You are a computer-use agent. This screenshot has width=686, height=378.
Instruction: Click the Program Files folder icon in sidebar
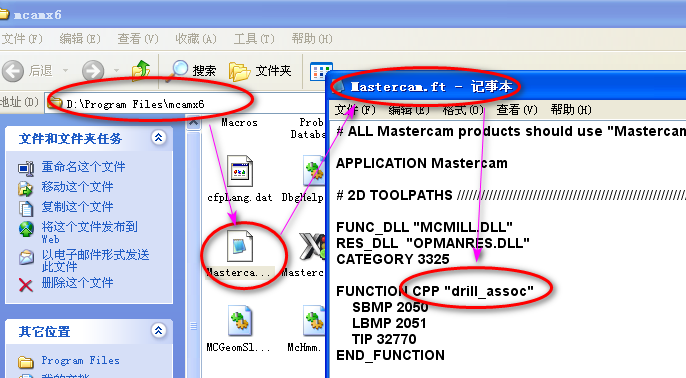click(x=26, y=362)
